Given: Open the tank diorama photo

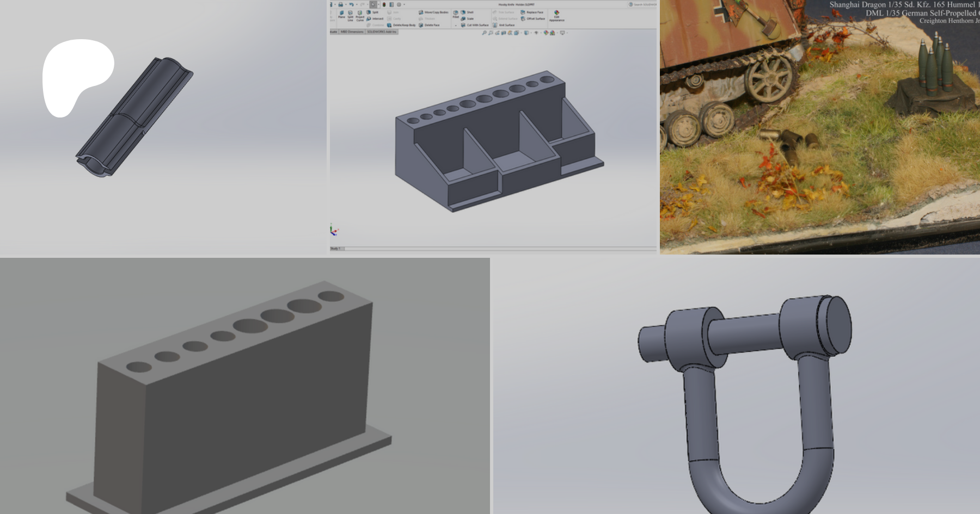Looking at the screenshot, I should click(x=819, y=127).
